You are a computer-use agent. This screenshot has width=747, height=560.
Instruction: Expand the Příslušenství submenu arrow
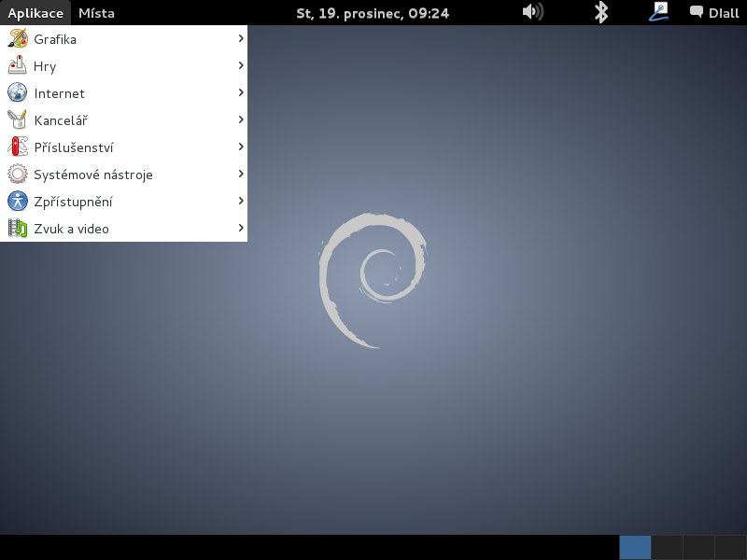click(x=241, y=147)
